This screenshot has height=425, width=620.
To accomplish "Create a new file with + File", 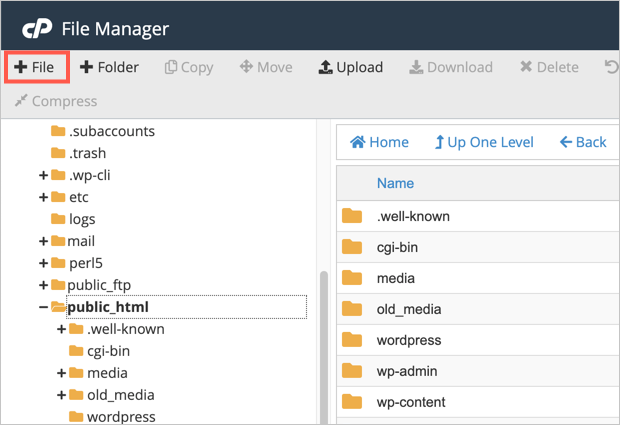I will click(34, 67).
